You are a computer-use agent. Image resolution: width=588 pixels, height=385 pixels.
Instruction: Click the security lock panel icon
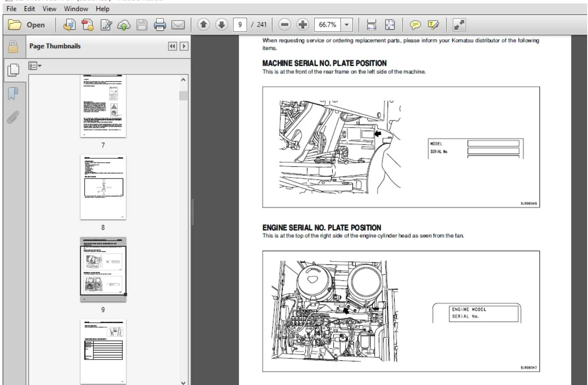click(14, 46)
